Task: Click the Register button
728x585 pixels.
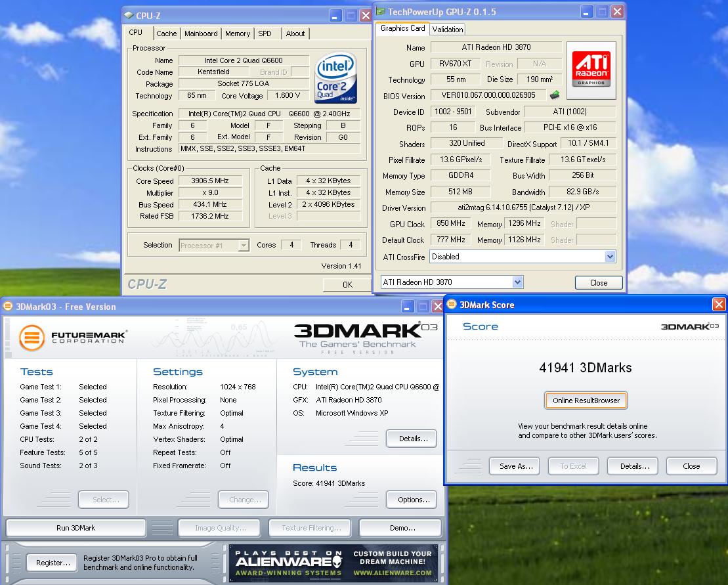Action: pyautogui.click(x=52, y=563)
